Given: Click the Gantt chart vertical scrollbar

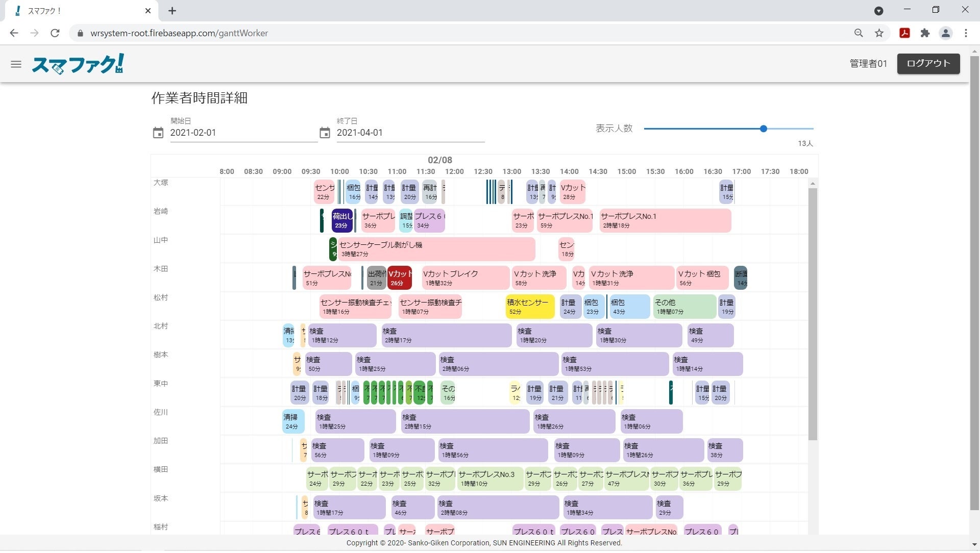Looking at the screenshot, I should click(813, 314).
